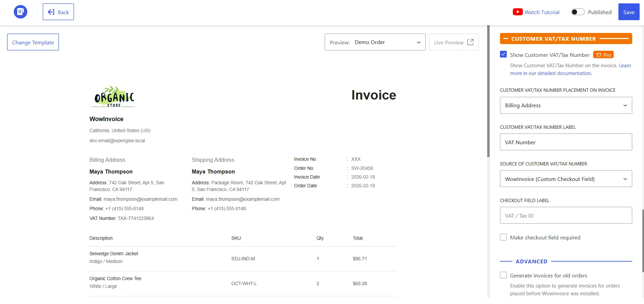Click the $86.71 total value

(360, 259)
